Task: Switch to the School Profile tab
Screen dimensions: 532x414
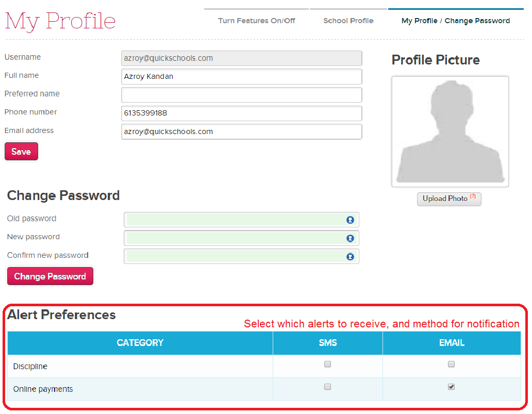Action: point(348,21)
